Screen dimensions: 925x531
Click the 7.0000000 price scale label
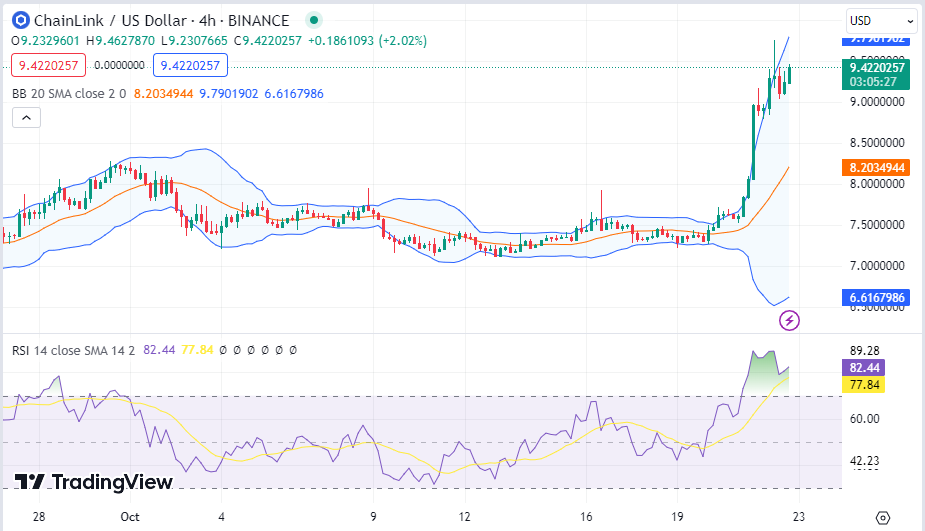tap(877, 266)
